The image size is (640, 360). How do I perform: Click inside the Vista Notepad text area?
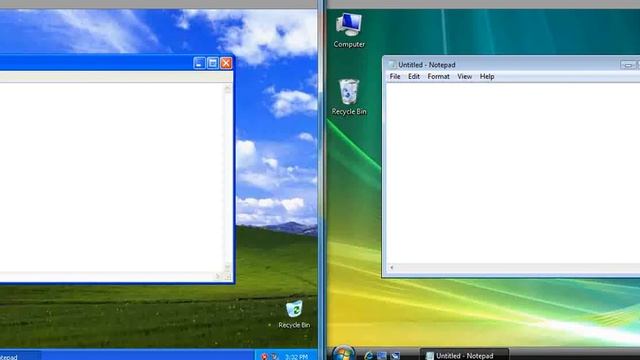[513, 173]
